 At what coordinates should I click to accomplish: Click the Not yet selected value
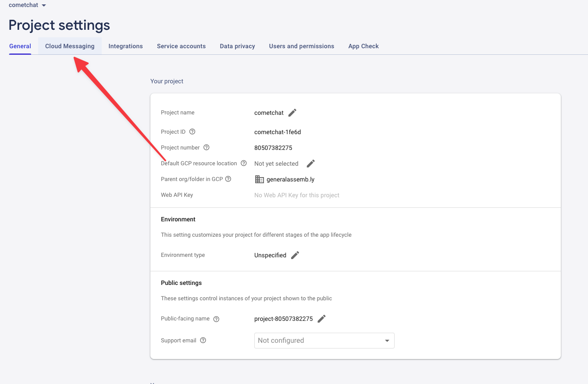[x=276, y=164]
